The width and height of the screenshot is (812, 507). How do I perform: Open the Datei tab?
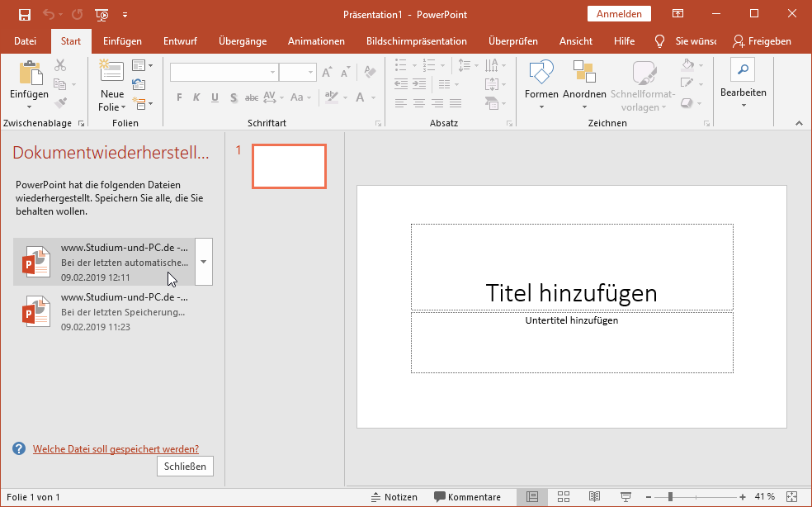click(25, 41)
